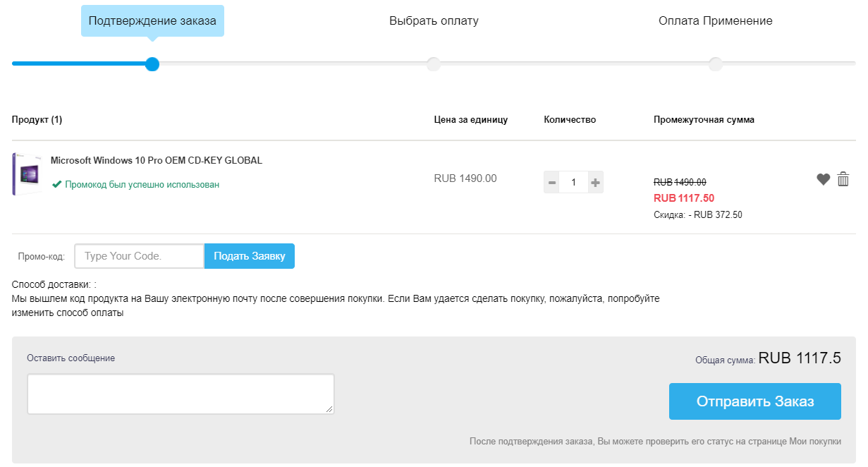This screenshot has height=467, width=868.
Task: Open Microsoft Windows 10 Pro OEM product title
Action: click(x=157, y=160)
